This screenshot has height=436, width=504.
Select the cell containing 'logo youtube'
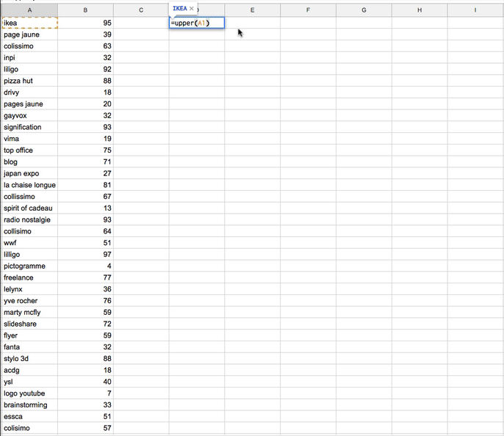[x=29, y=393]
